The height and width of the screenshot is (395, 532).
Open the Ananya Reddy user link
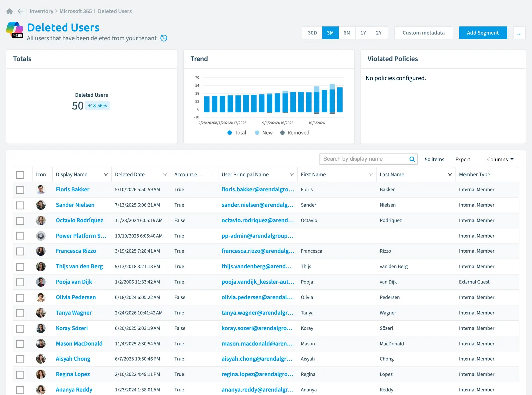coord(74,390)
